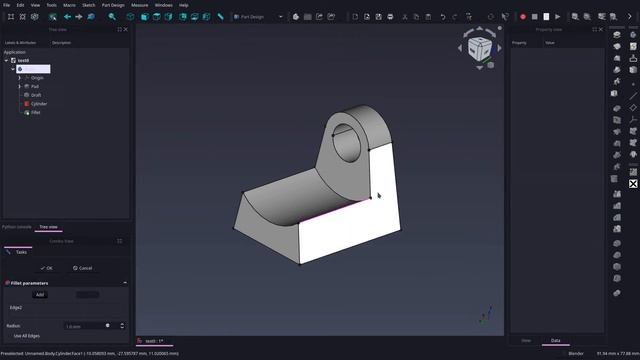The width and height of the screenshot is (640, 360).
Task: Click the Blender navigation style in status bar
Action: click(x=576, y=353)
